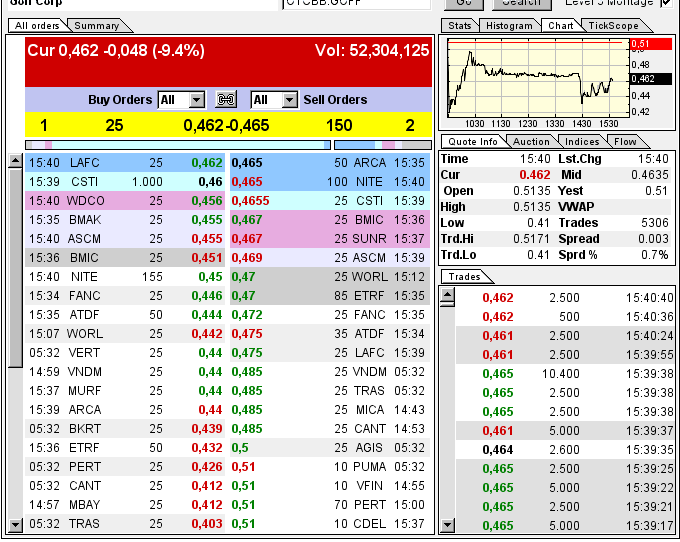Select the Trades tab
Viewport: 680px width, 542px height.
(464, 277)
